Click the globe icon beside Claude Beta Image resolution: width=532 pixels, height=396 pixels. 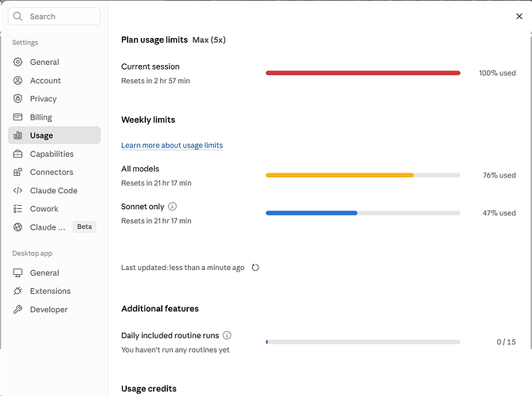17,227
